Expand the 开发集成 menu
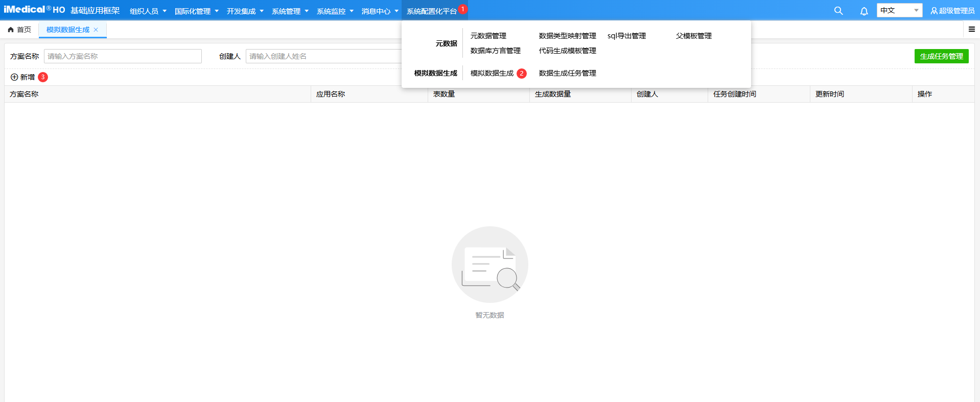980x402 pixels. pos(245,11)
